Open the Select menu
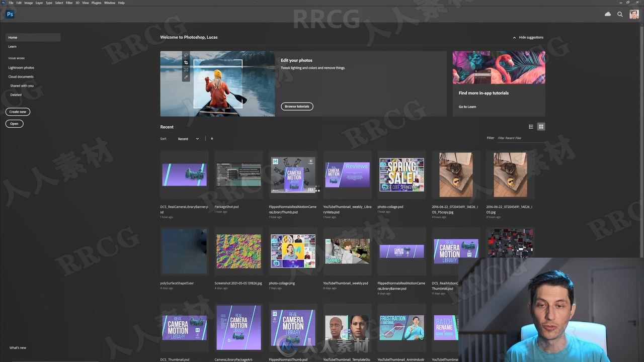This screenshot has height=362, width=644. (x=59, y=3)
